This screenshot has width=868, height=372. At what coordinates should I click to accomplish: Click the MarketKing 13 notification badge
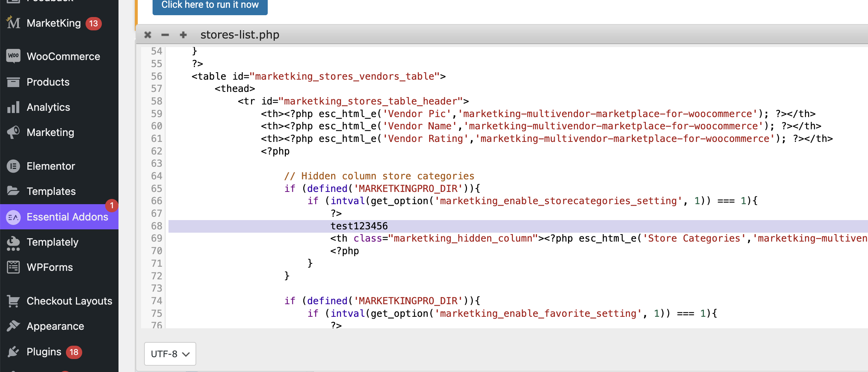pos(93,23)
